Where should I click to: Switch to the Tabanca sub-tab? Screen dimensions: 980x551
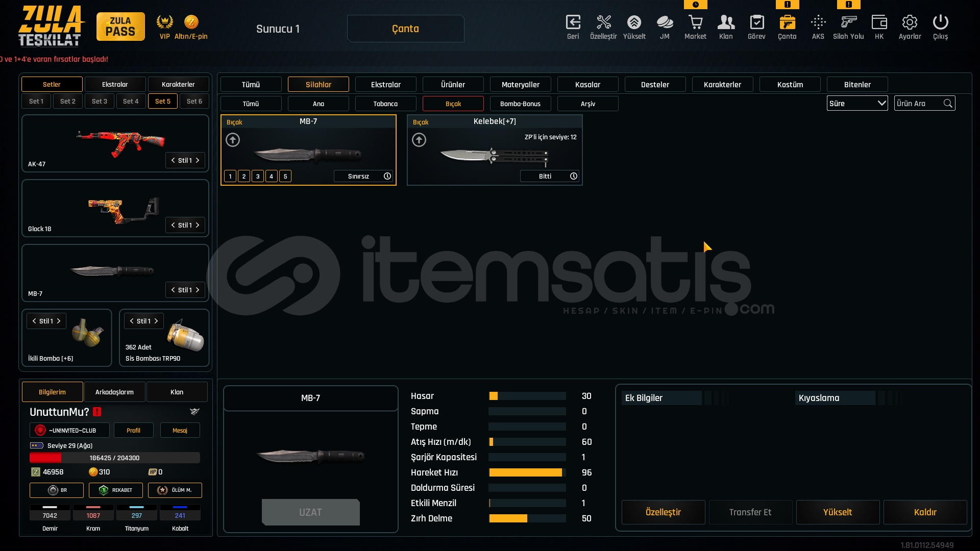(385, 104)
